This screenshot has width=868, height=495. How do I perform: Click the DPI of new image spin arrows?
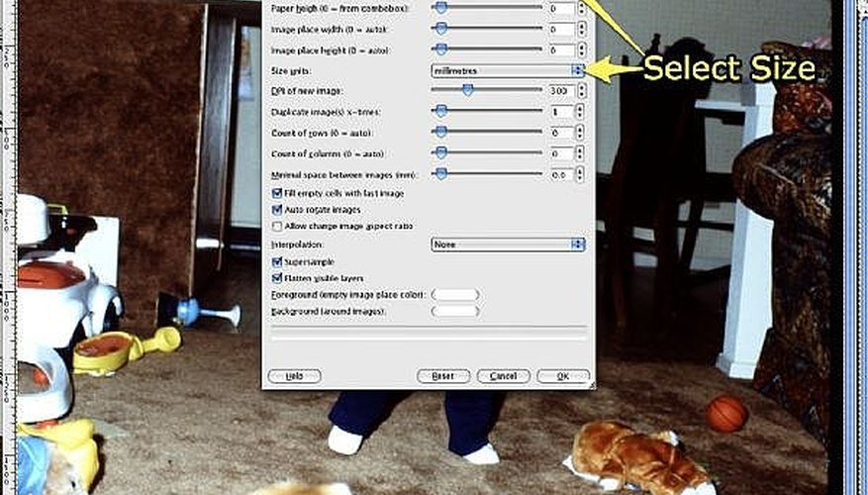coord(580,90)
